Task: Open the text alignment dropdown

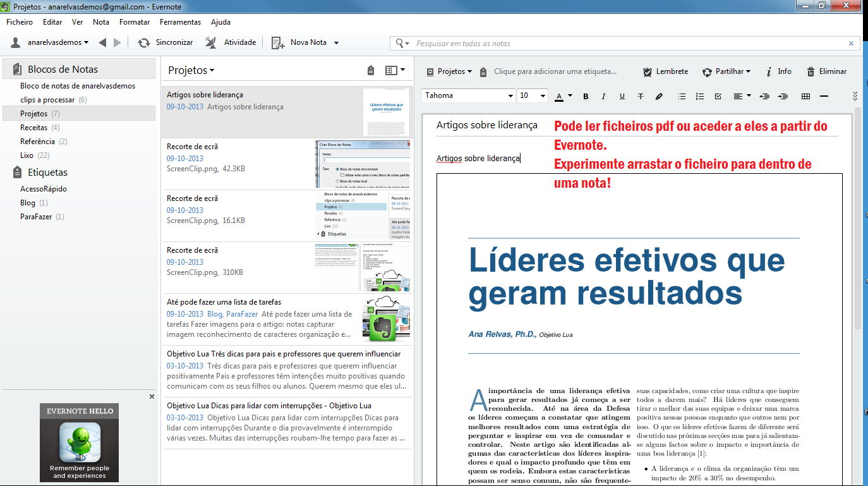Action: [x=742, y=96]
